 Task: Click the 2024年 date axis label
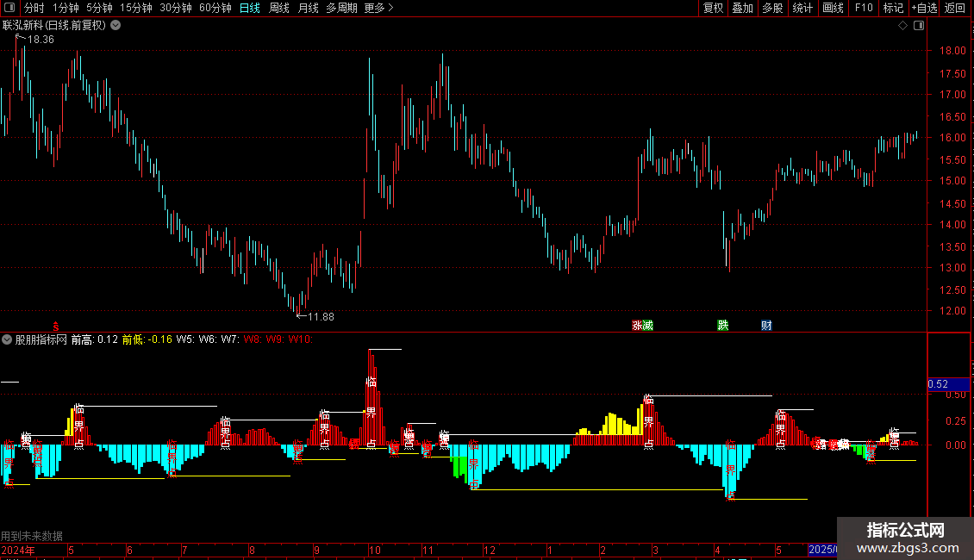pyautogui.click(x=18, y=550)
